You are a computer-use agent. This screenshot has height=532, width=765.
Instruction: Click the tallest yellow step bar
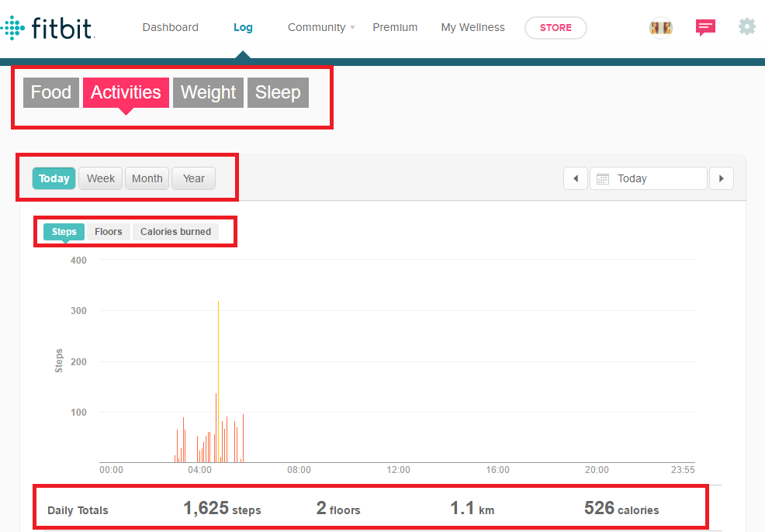(x=218, y=382)
